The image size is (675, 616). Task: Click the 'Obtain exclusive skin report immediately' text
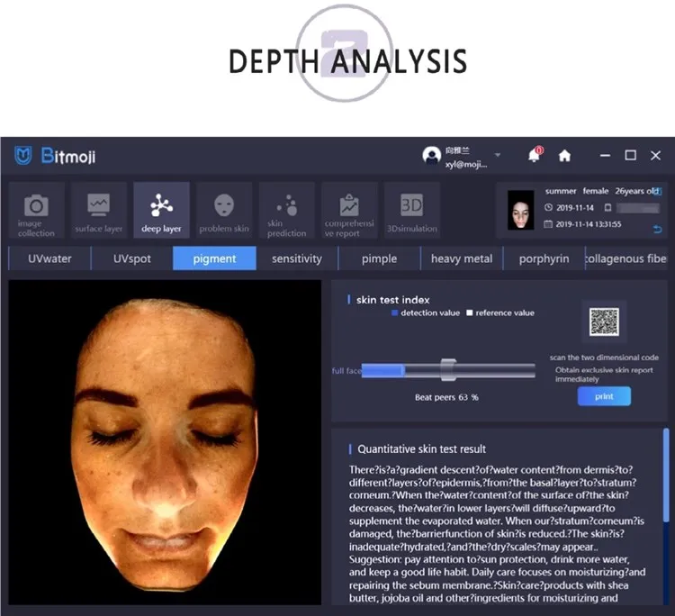[604, 375]
